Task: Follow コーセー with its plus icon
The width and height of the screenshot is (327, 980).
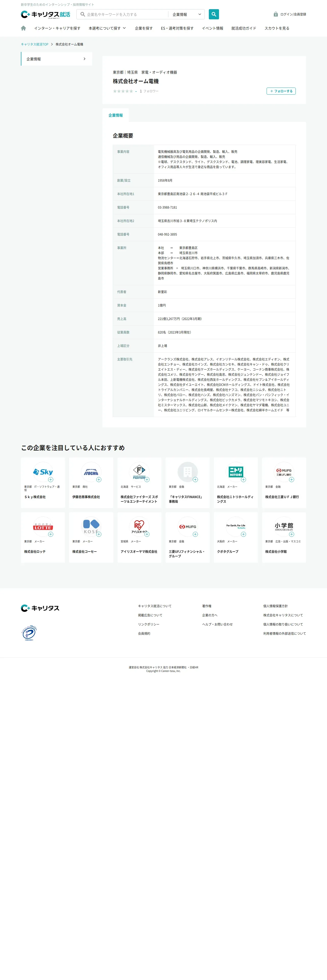Action: 99,535
